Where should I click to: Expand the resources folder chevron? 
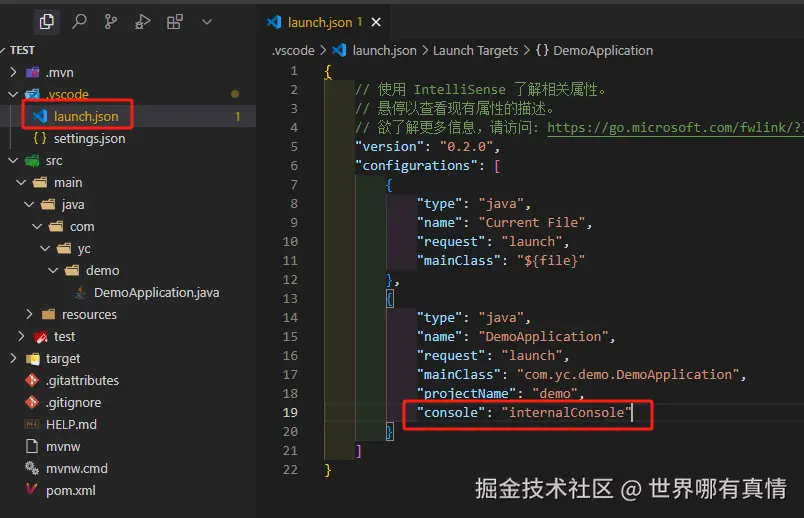point(29,314)
